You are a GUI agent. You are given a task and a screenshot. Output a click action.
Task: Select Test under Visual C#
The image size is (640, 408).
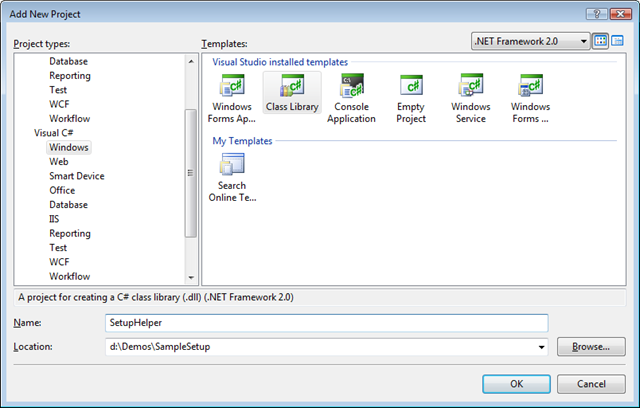pyautogui.click(x=58, y=248)
